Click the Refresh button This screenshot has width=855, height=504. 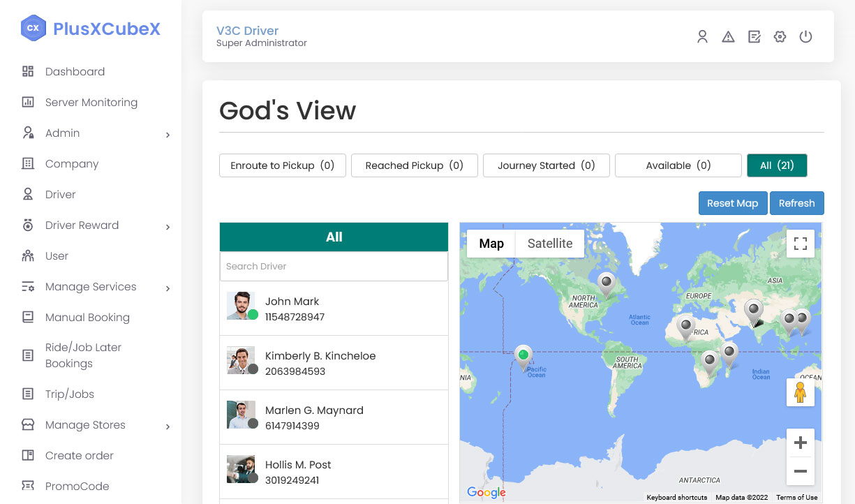[797, 203]
